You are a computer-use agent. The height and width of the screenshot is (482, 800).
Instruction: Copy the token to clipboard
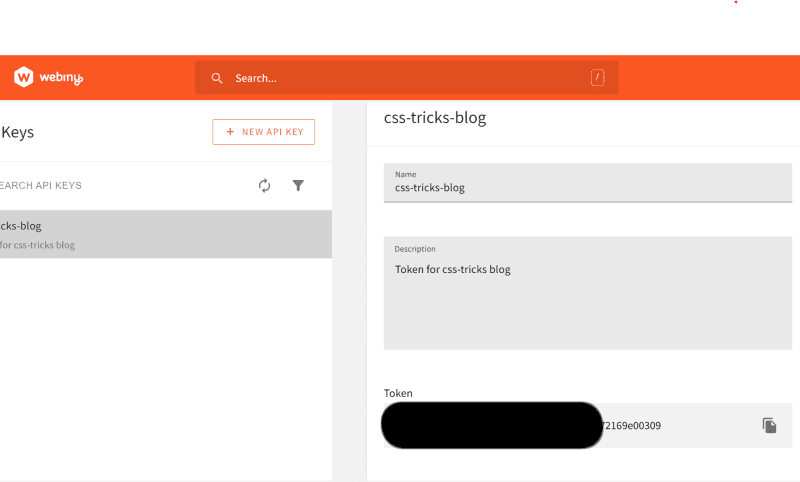tap(769, 425)
